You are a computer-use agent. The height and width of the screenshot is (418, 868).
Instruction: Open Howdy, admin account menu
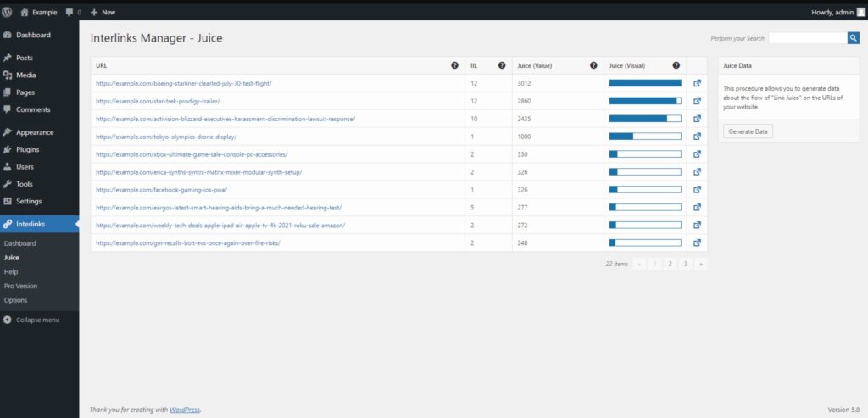pyautogui.click(x=832, y=12)
